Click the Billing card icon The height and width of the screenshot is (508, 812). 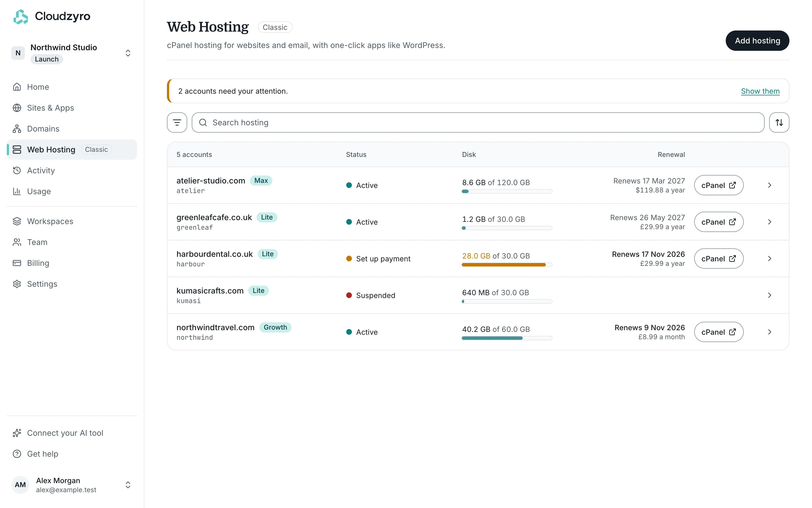pyautogui.click(x=17, y=263)
